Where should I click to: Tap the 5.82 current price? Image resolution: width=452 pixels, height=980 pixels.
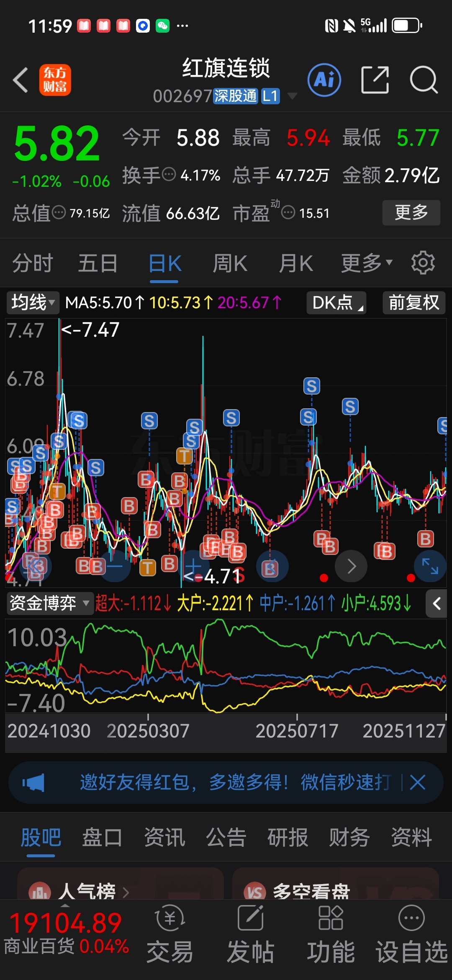[56, 144]
